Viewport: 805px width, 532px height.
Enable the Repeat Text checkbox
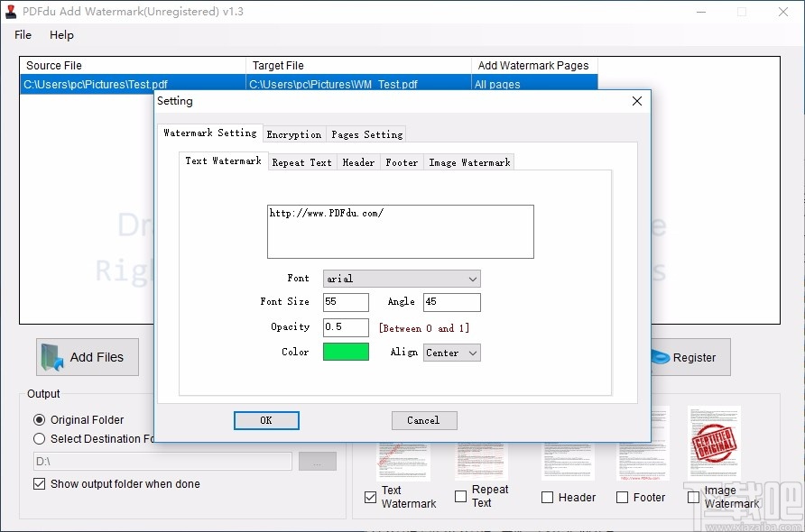tap(460, 496)
